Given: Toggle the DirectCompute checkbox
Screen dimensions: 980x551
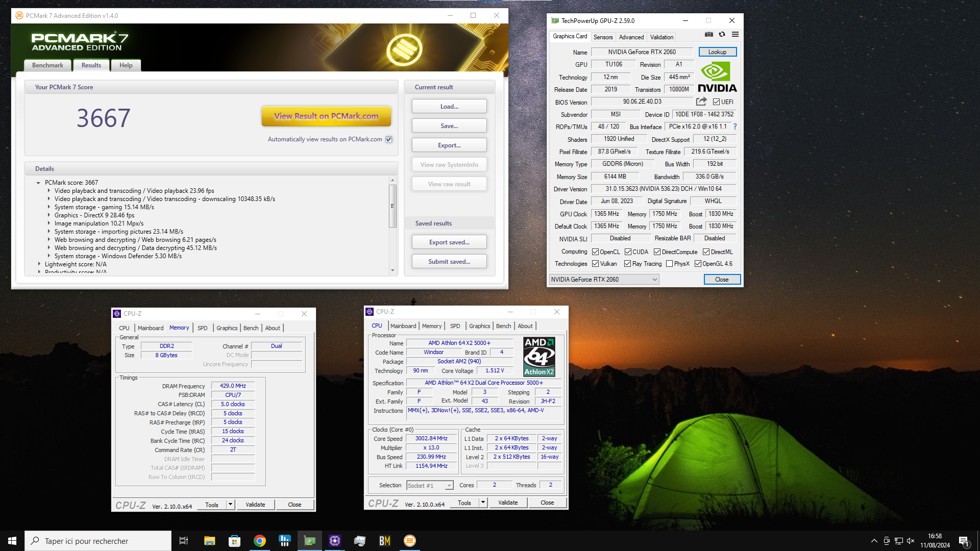Looking at the screenshot, I should pyautogui.click(x=657, y=252).
